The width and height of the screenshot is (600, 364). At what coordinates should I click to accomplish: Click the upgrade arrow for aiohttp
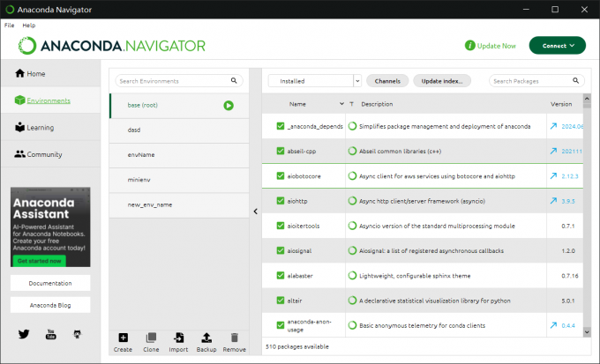(x=553, y=201)
